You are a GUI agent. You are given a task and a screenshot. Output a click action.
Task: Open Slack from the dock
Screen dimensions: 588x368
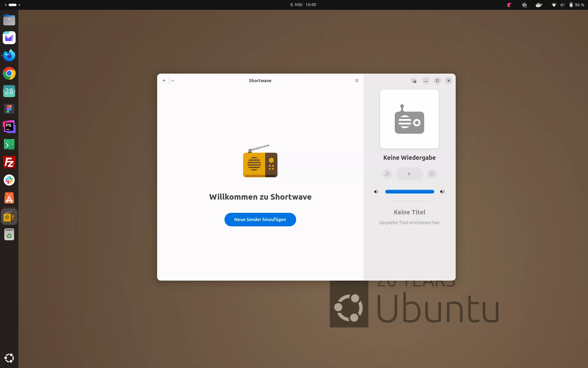click(x=9, y=180)
